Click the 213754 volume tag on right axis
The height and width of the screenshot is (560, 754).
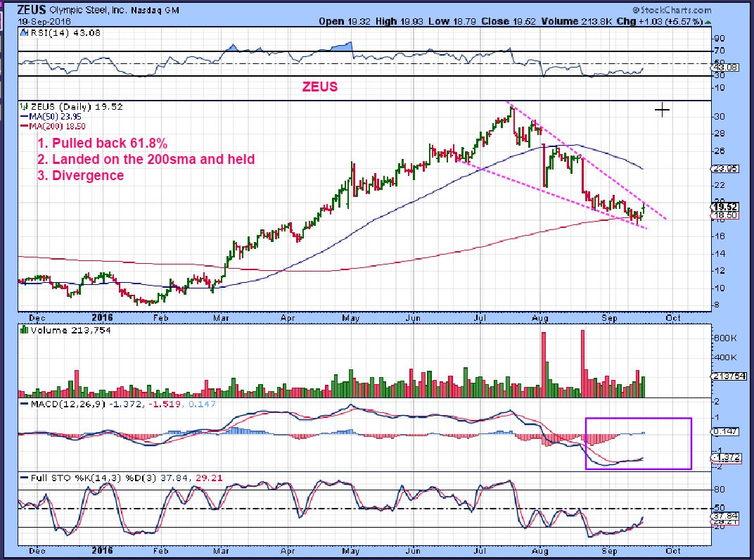point(729,376)
